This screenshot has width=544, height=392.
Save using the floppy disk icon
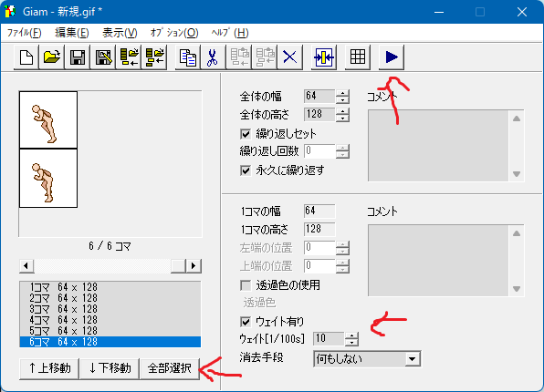78,57
